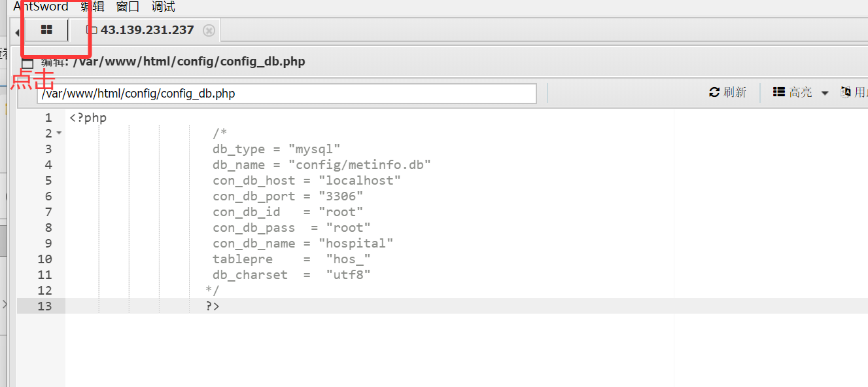Open the 高亮 highlight dropdown
The image size is (868, 387).
(801, 92)
